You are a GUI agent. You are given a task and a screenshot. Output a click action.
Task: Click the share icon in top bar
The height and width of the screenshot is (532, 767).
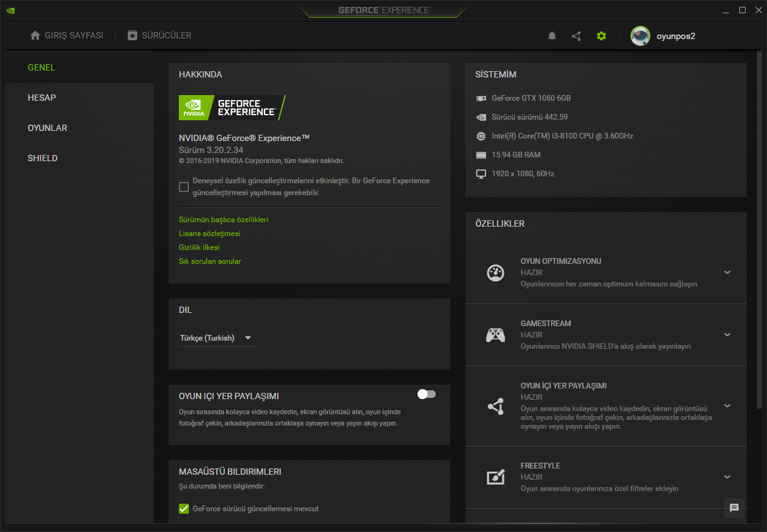point(576,36)
